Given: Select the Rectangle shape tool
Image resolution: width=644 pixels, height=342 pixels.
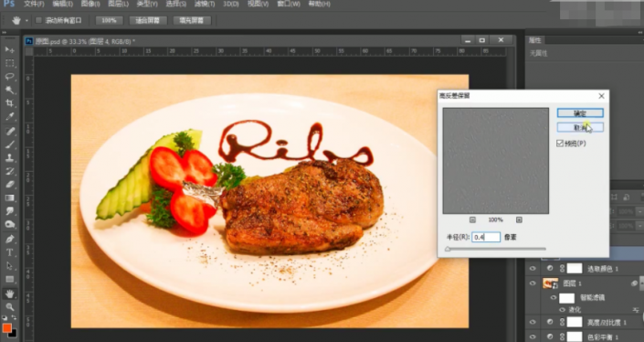Looking at the screenshot, I should click(x=9, y=280).
